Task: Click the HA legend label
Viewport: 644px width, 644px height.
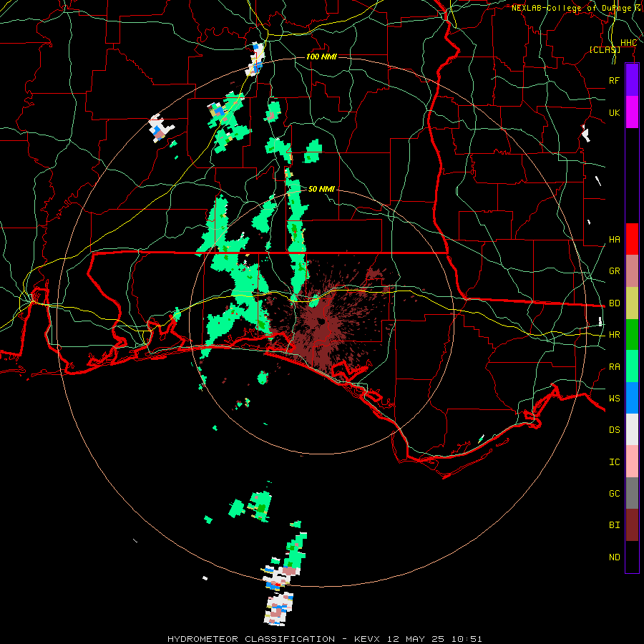Action: [615, 240]
